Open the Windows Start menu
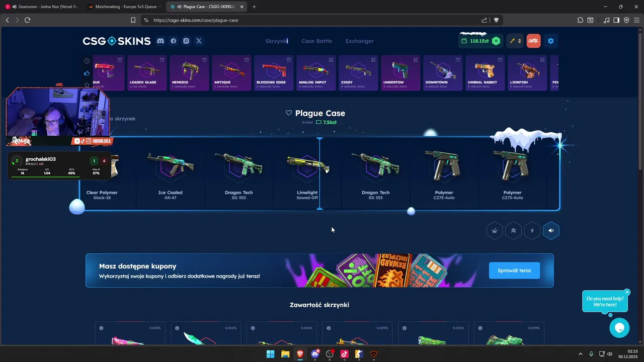Viewport: 644px width, 362px height. 270,354
